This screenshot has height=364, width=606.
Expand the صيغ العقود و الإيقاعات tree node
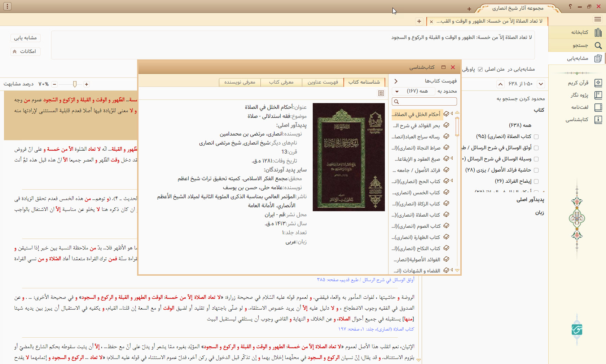point(452,158)
